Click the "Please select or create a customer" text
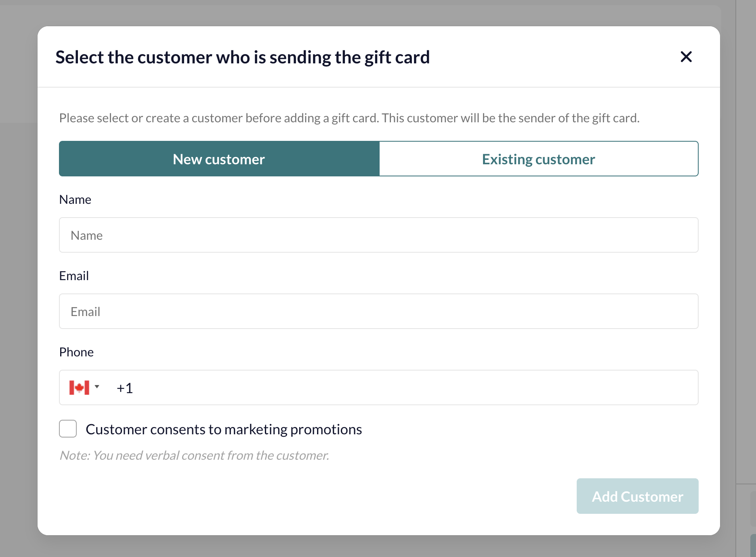Image resolution: width=756 pixels, height=557 pixels. (349, 118)
